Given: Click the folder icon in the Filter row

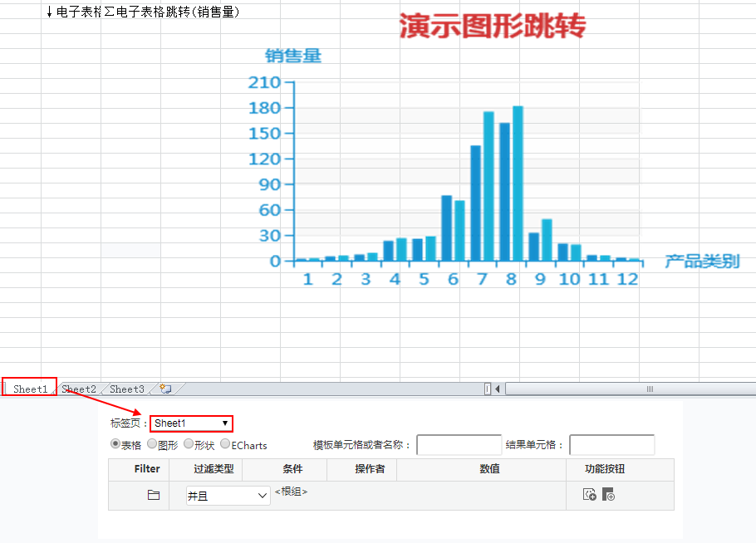Looking at the screenshot, I should 154,495.
